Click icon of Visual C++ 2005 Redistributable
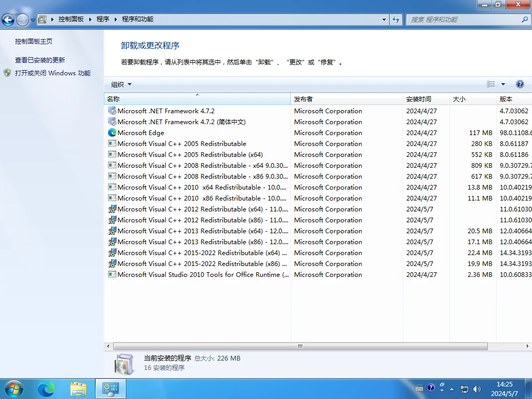The width and height of the screenshot is (532, 399). click(112, 143)
